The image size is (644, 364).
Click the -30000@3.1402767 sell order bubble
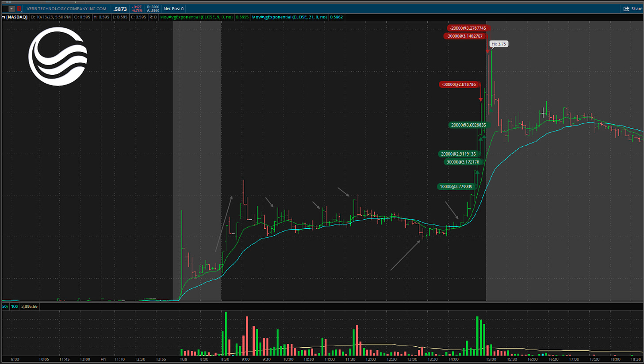tap(465, 36)
